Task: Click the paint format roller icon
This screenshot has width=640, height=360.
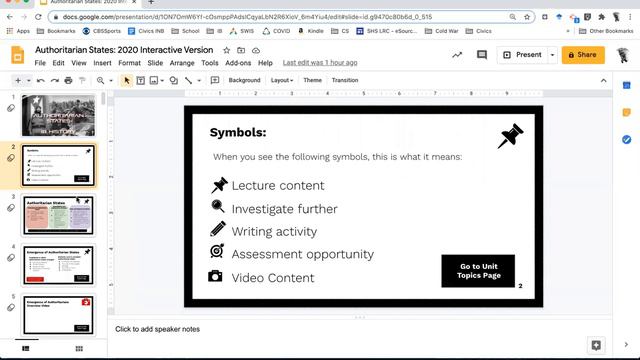Action: (82, 80)
